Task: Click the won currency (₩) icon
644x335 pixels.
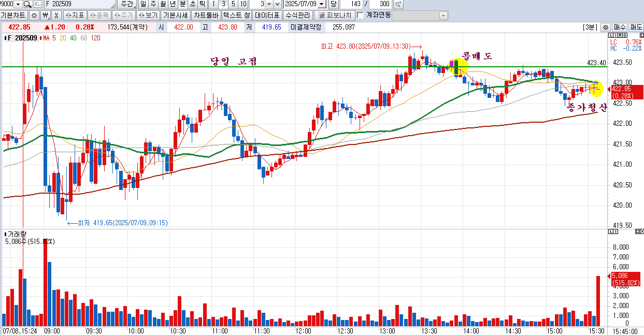Action: point(45,16)
